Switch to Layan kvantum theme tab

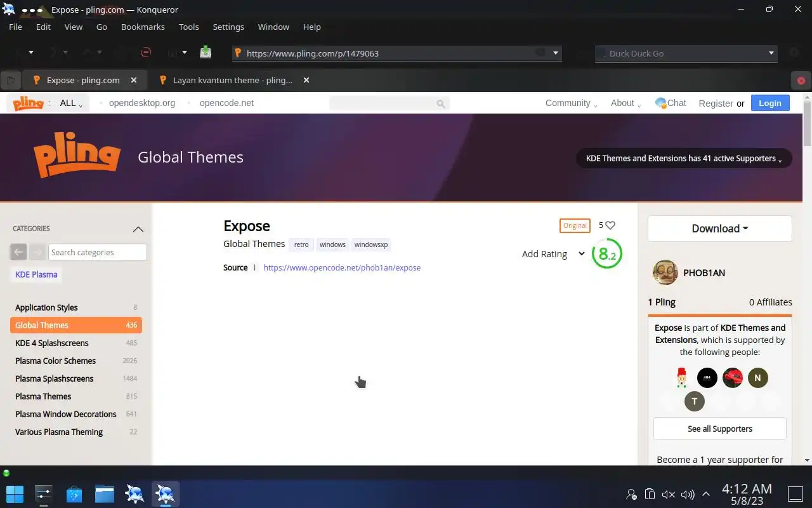(x=233, y=80)
